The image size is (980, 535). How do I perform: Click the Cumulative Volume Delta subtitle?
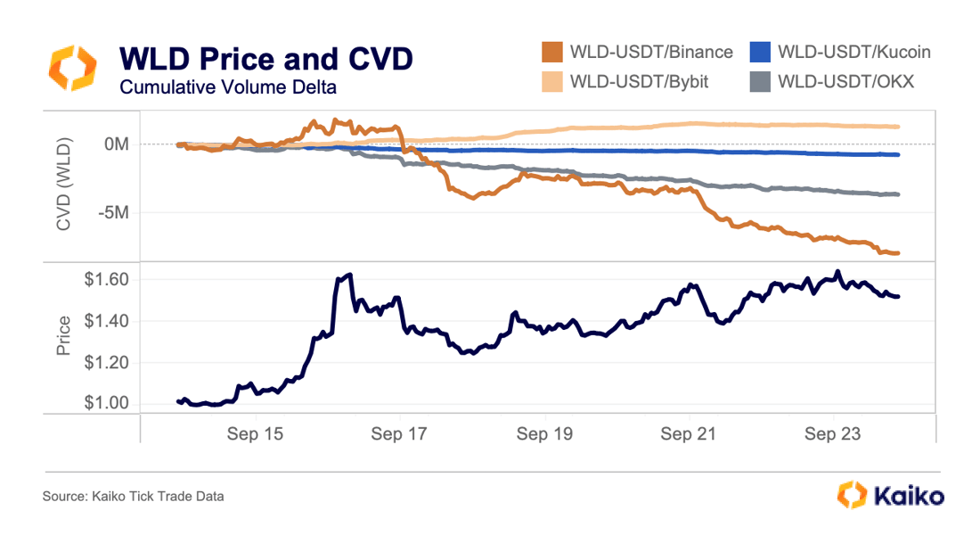(228, 87)
